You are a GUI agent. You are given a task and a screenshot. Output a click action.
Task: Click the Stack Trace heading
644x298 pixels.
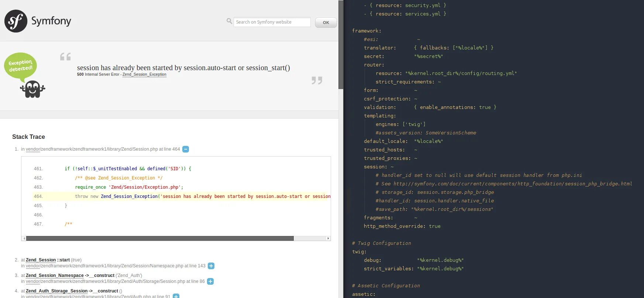28,137
